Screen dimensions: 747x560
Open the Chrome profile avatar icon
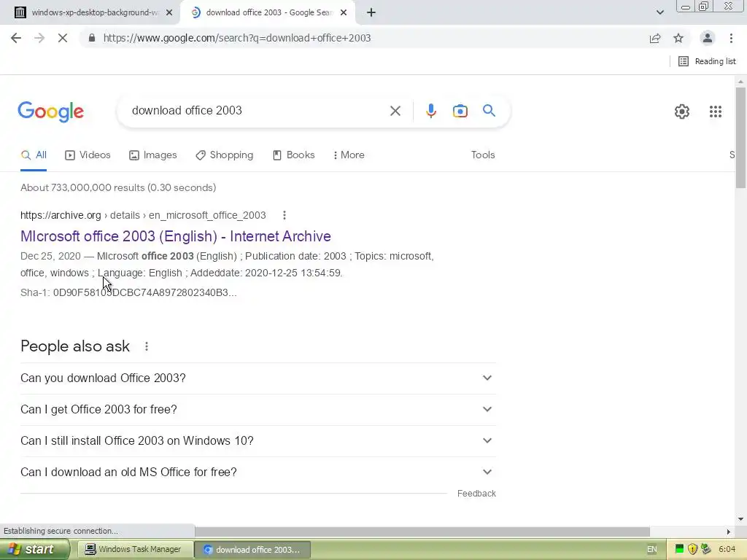coord(708,38)
